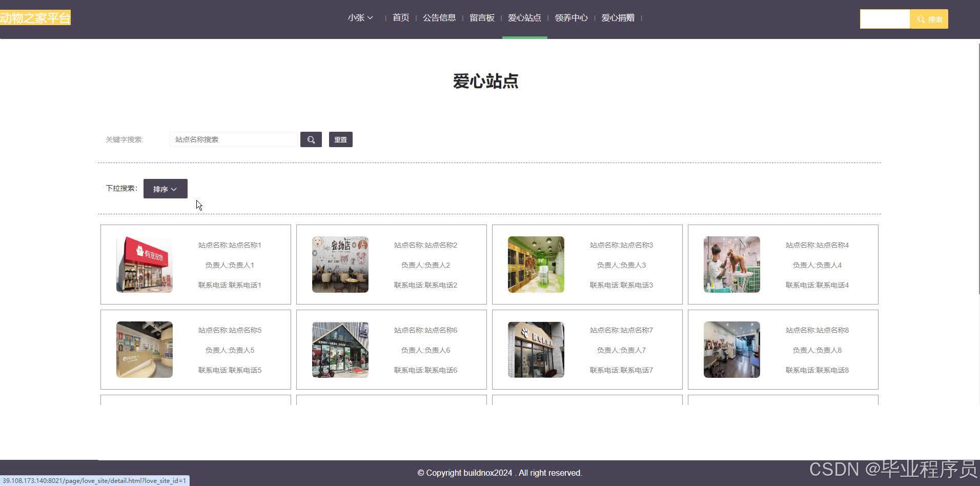Open the 排序 sort dropdown
980x486 pixels.
[165, 189]
